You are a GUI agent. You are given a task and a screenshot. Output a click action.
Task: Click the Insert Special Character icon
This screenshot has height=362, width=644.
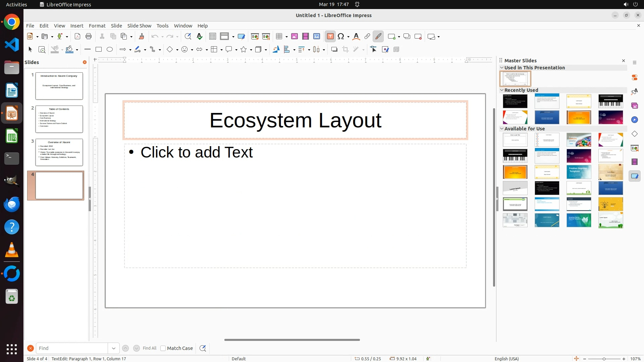click(x=341, y=37)
